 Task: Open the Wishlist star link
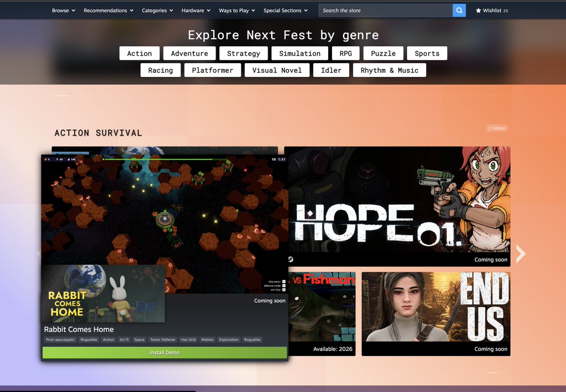(x=492, y=10)
